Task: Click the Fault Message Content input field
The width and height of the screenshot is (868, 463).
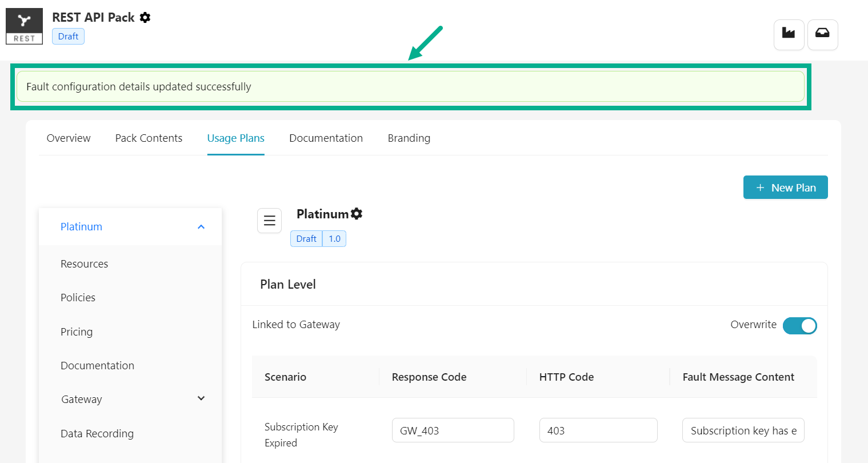Action: 743,430
